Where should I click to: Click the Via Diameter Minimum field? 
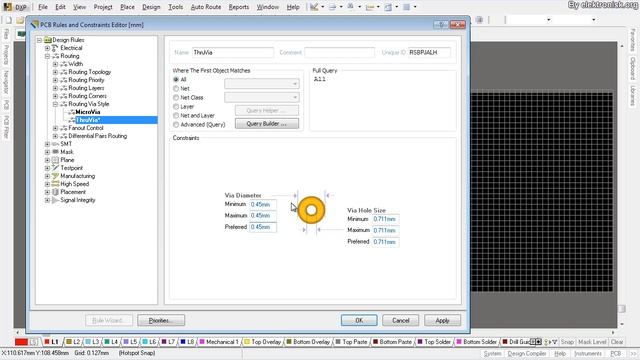pyautogui.click(x=263, y=204)
